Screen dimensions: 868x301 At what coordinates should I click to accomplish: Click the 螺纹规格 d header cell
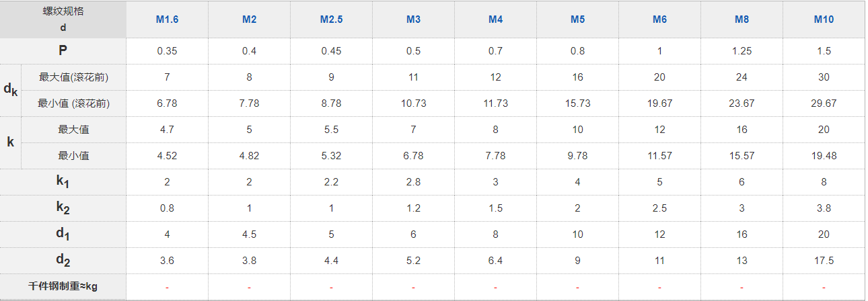point(63,19)
